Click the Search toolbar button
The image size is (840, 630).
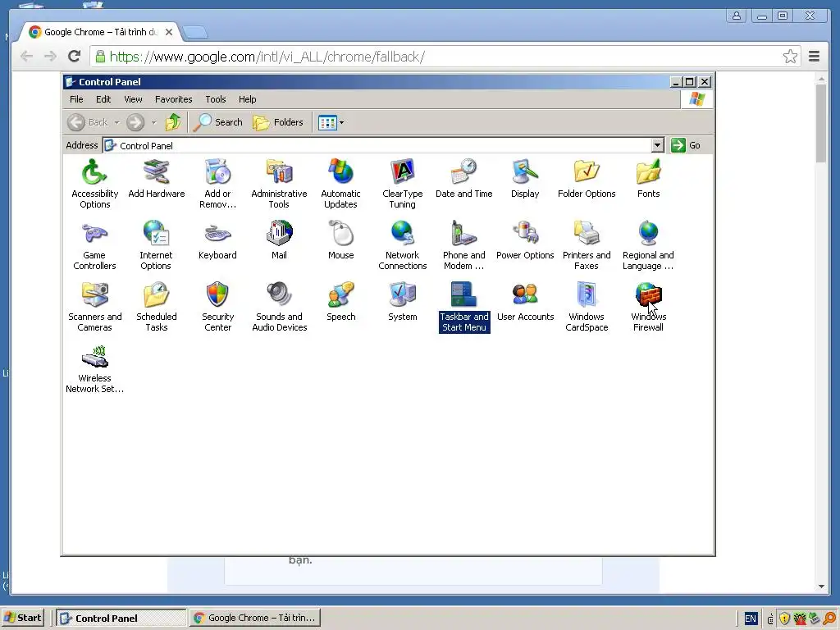[x=218, y=122]
